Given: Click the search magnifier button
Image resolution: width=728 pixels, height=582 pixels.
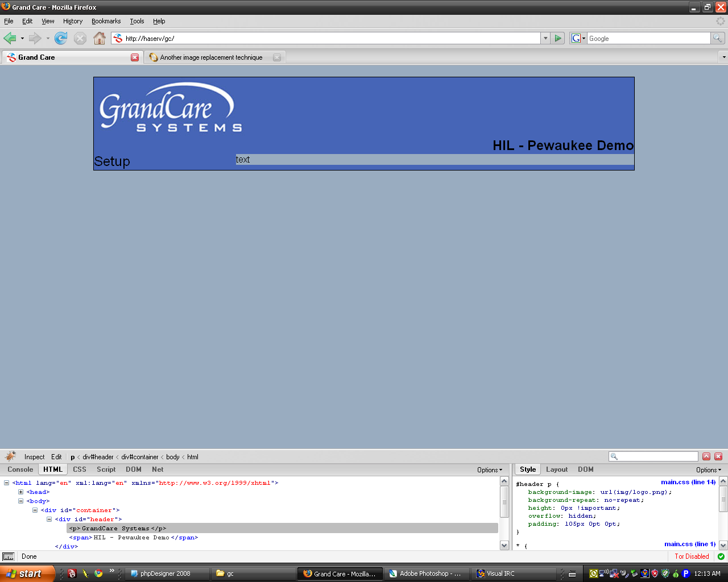Looking at the screenshot, I should (718, 38).
